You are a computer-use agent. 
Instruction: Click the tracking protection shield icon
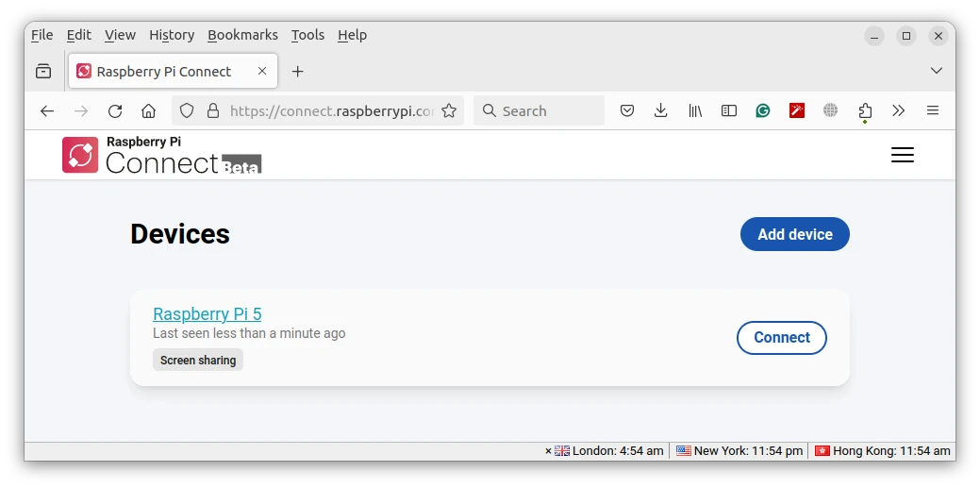tap(186, 111)
